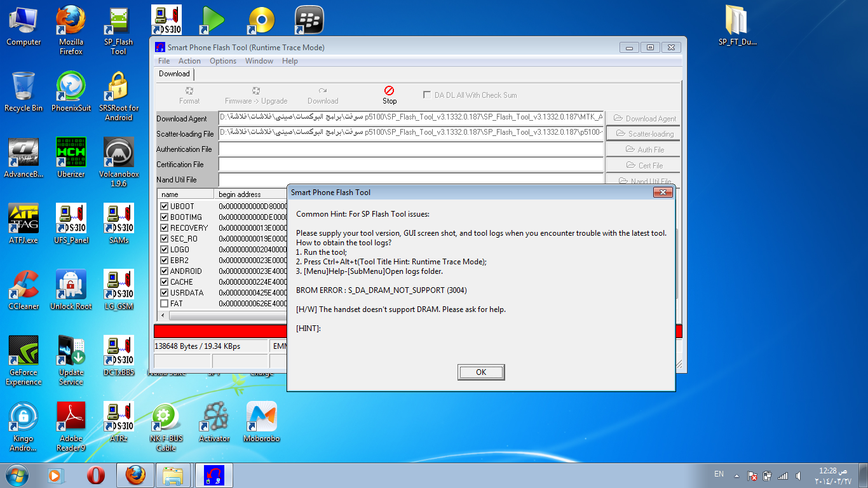Click the Certification File input field
This screenshot has width=868, height=488.
(x=411, y=165)
